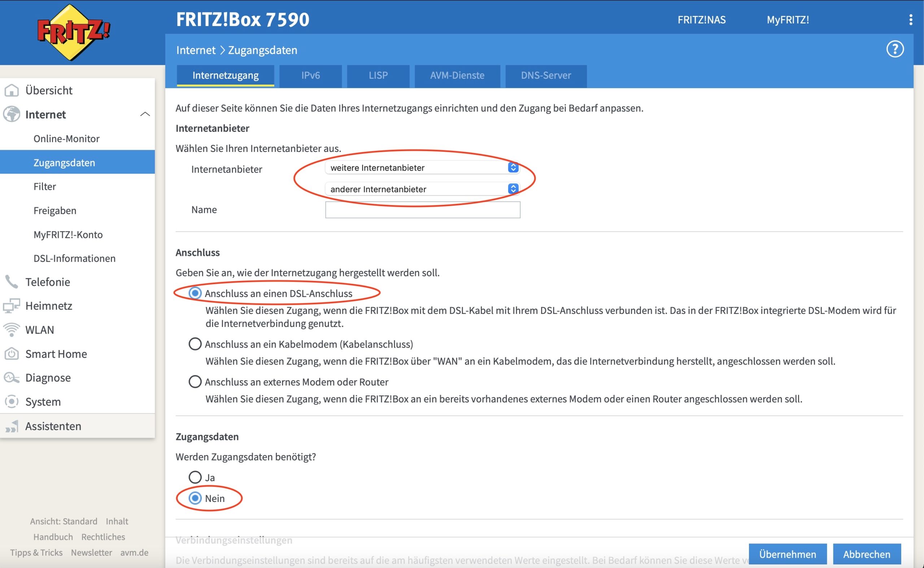Screen dimensions: 924x568
Task: Click the Smart Home icon
Action: 11,354
